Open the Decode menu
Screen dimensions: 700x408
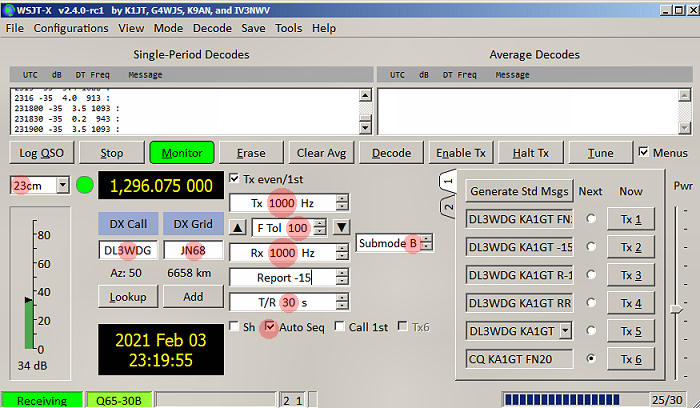(212, 28)
